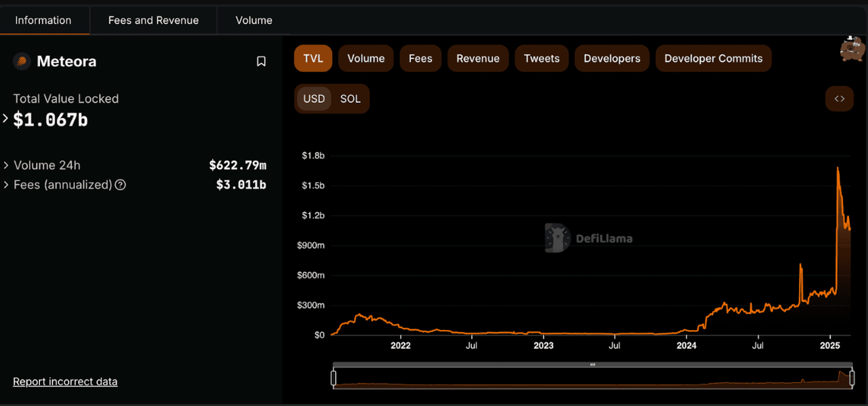Toggle the Volume chart series

pyautogui.click(x=366, y=58)
